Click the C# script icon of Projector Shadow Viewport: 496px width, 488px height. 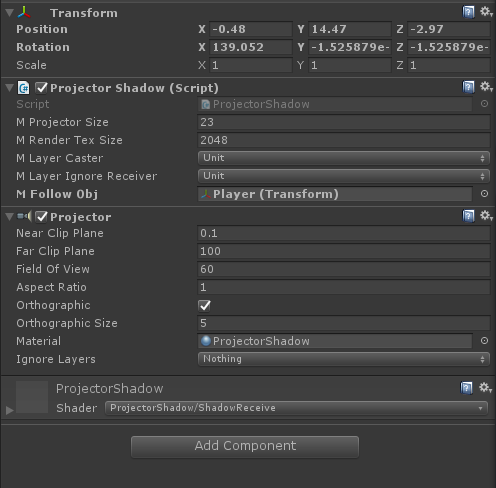24,88
